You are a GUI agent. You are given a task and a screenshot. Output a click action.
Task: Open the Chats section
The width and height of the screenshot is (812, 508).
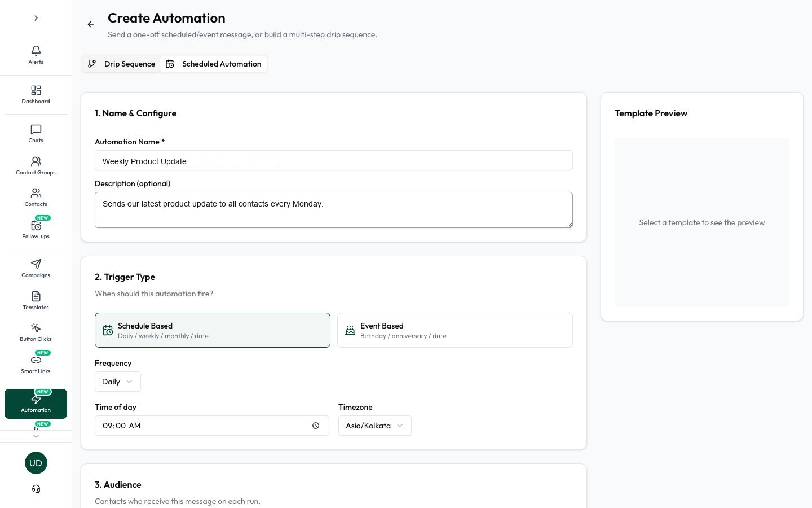[x=36, y=134]
